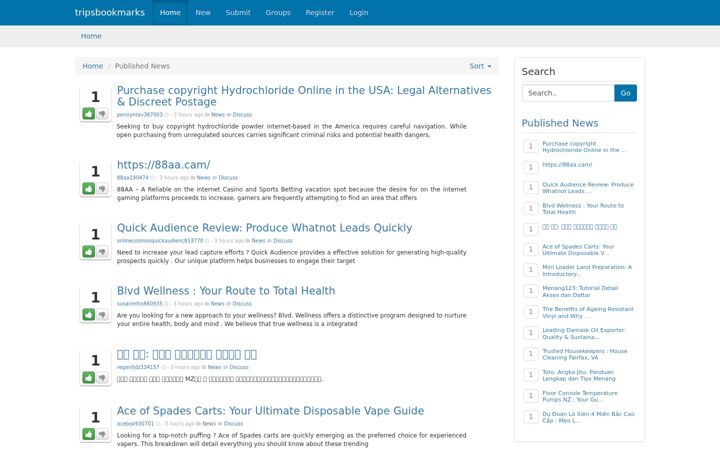Open sidebar link Leading Damask Oil Exporter
720x450 pixels.
click(584, 333)
